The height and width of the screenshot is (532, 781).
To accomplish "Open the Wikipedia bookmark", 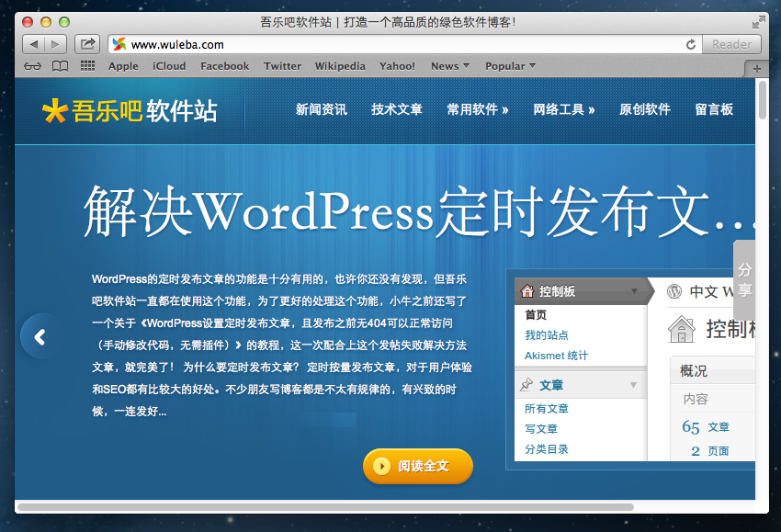I will [x=340, y=66].
